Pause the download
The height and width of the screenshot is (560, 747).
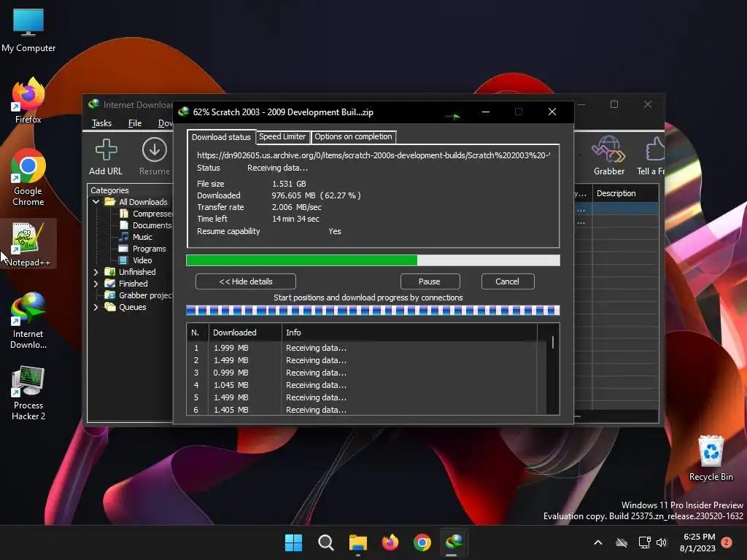430,281
